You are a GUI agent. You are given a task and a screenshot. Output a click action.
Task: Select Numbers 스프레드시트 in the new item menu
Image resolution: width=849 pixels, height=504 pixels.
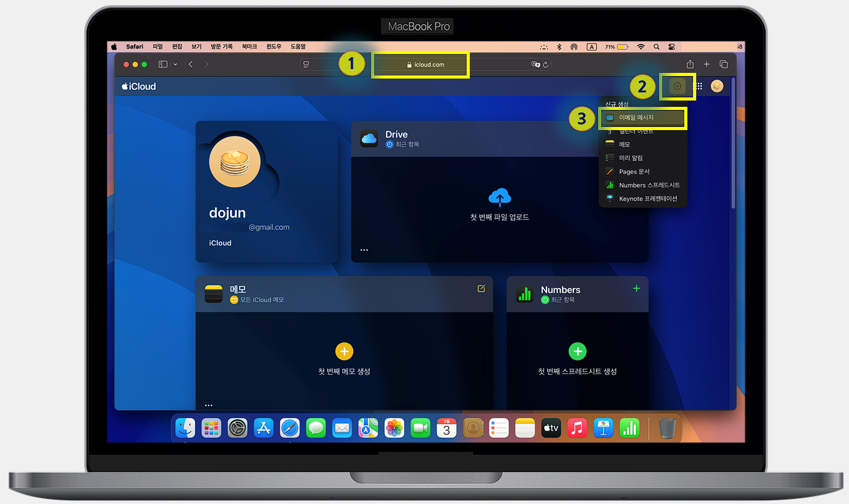[x=643, y=185]
